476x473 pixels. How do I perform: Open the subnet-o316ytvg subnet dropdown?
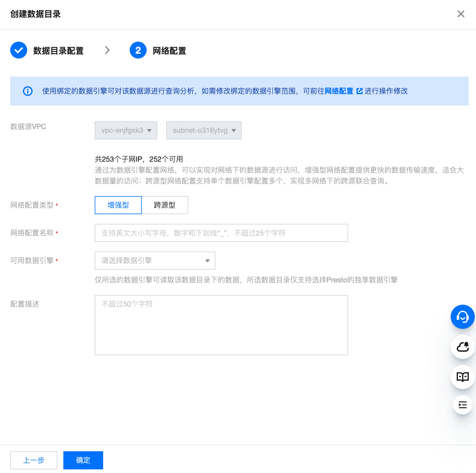(204, 130)
